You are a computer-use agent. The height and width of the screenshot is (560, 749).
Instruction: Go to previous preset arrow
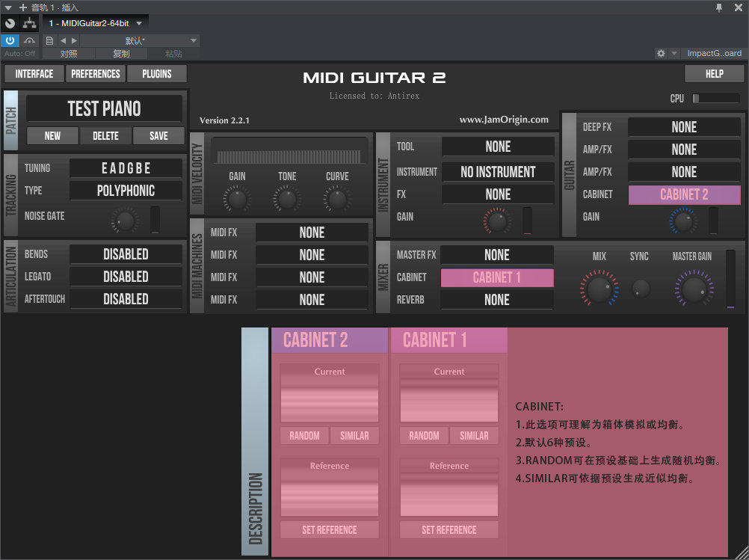(63, 40)
